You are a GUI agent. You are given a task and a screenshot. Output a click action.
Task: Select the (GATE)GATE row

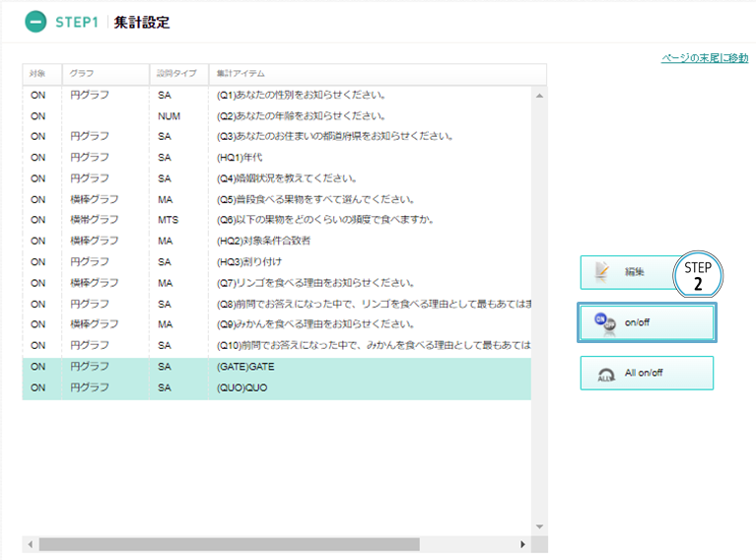pyautogui.click(x=276, y=367)
